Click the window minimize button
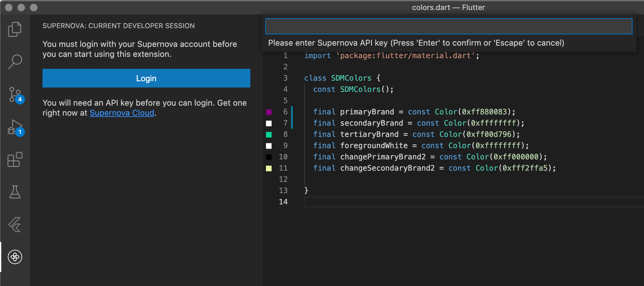The width and height of the screenshot is (644, 286). point(21,8)
